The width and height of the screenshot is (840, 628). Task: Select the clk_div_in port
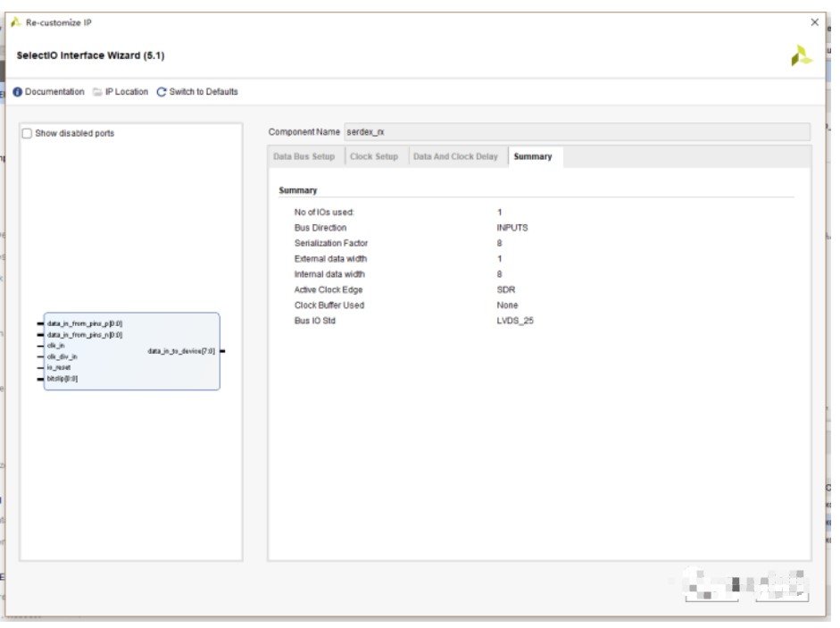click(x=62, y=357)
